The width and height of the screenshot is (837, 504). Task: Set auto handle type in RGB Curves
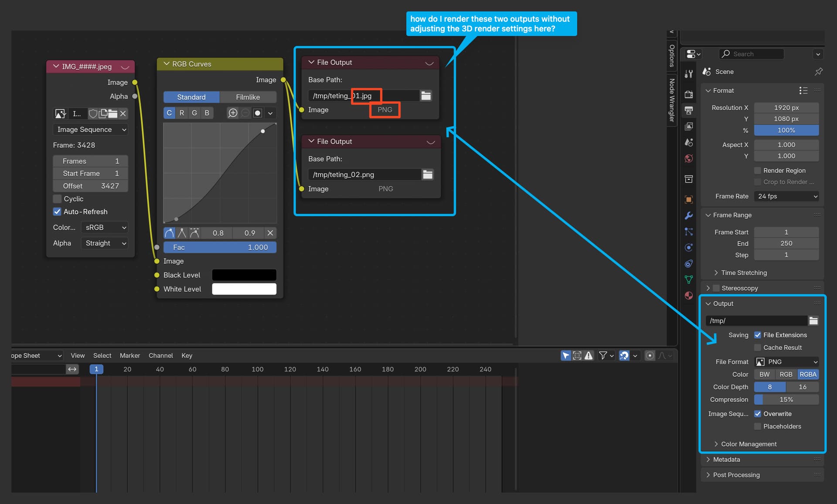[x=169, y=233]
